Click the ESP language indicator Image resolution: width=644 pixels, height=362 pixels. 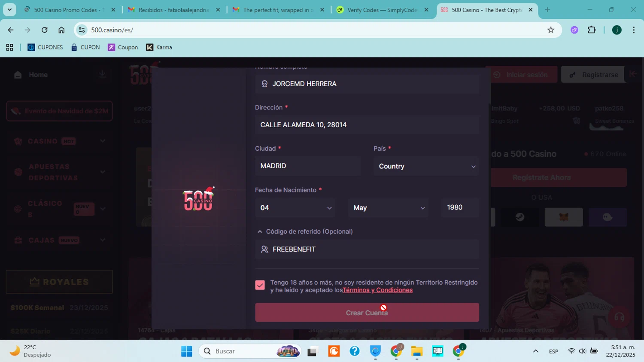(553, 351)
